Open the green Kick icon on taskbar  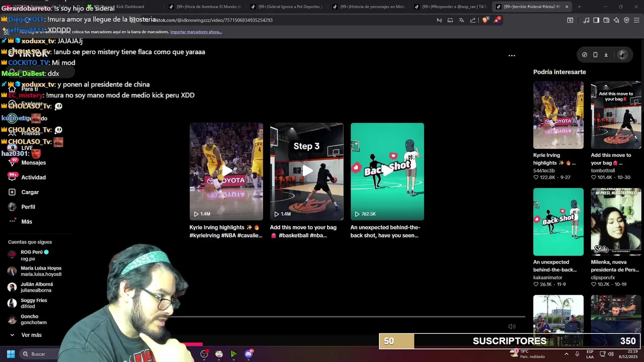pyautogui.click(x=234, y=354)
